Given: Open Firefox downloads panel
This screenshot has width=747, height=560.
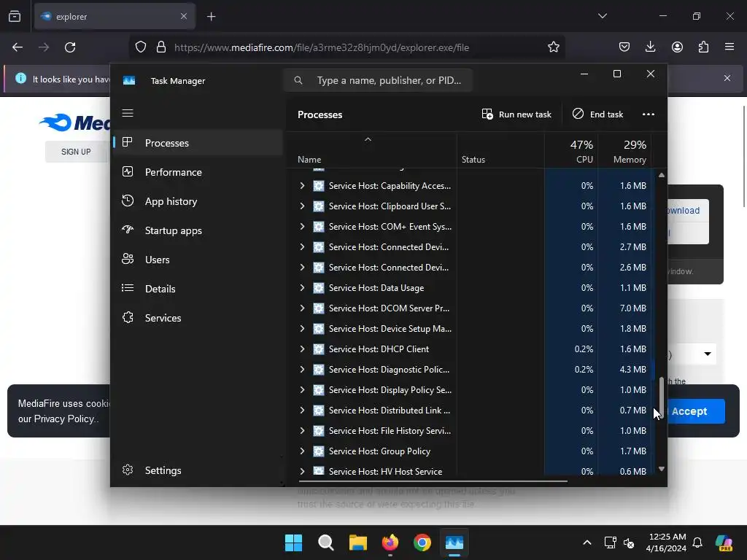Looking at the screenshot, I should click(650, 47).
